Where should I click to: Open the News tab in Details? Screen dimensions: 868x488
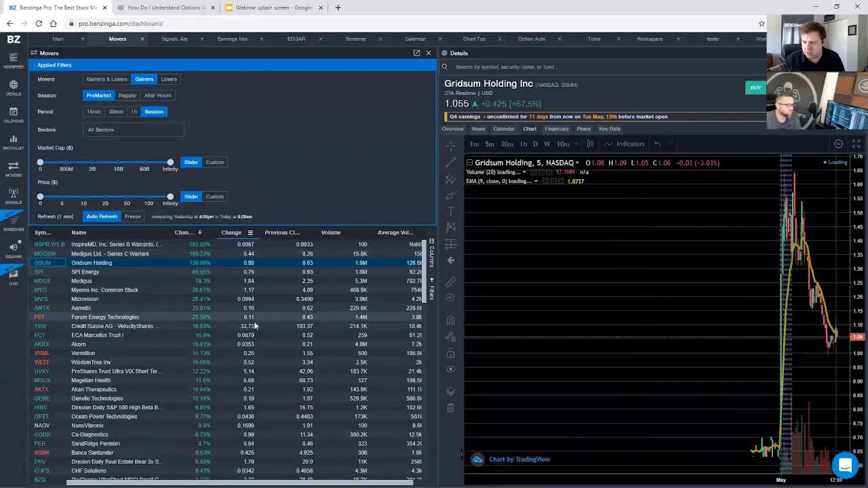478,129
